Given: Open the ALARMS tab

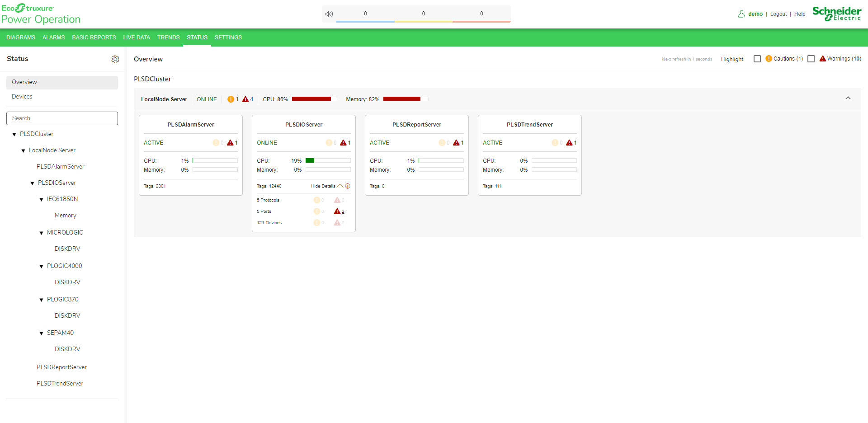Looking at the screenshot, I should tap(53, 38).
